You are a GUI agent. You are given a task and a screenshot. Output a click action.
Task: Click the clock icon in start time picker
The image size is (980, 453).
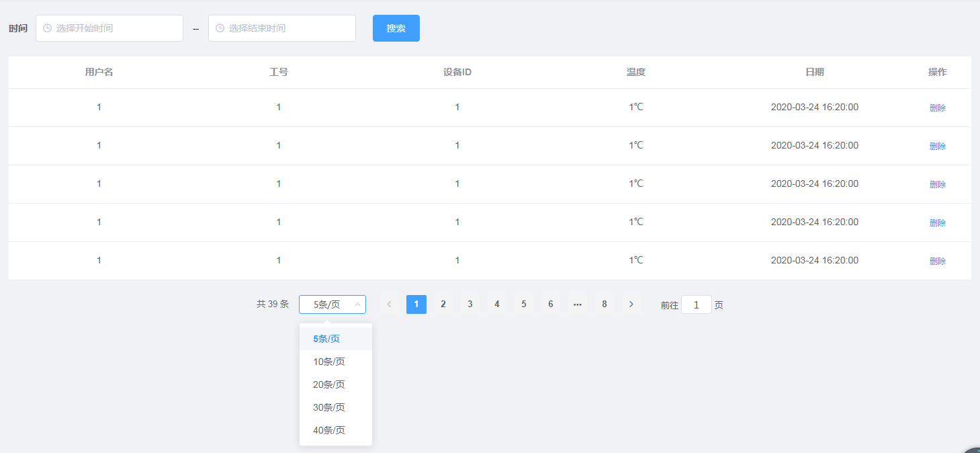[x=46, y=28]
